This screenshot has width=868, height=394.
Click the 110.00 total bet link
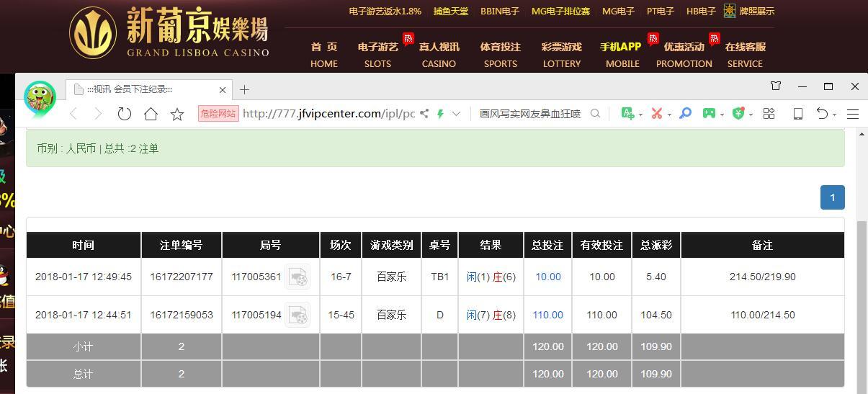pyautogui.click(x=547, y=315)
